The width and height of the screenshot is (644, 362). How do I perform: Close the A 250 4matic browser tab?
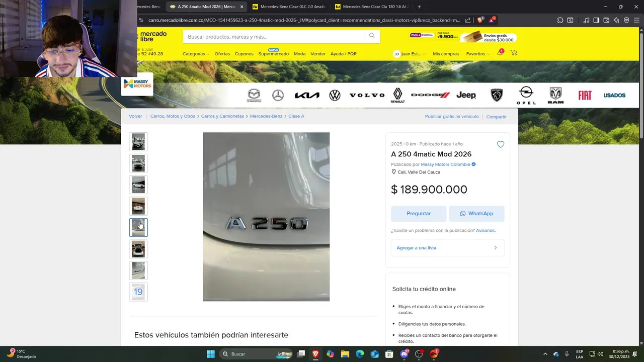[x=242, y=7]
